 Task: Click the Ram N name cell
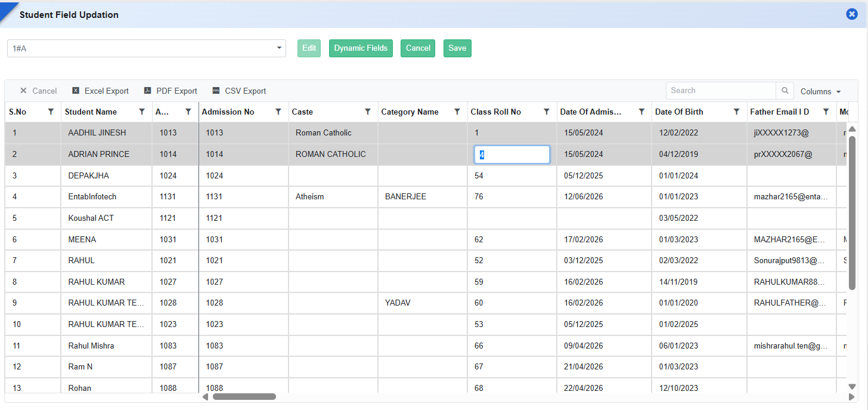click(107, 366)
